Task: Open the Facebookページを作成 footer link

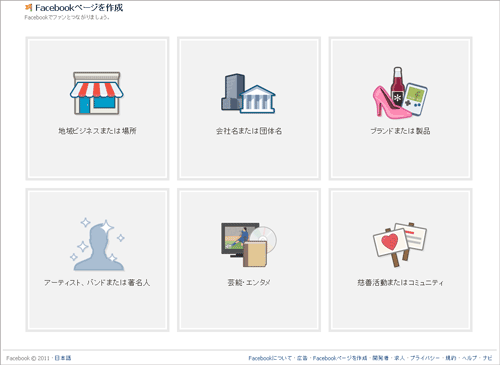Action: [340, 358]
